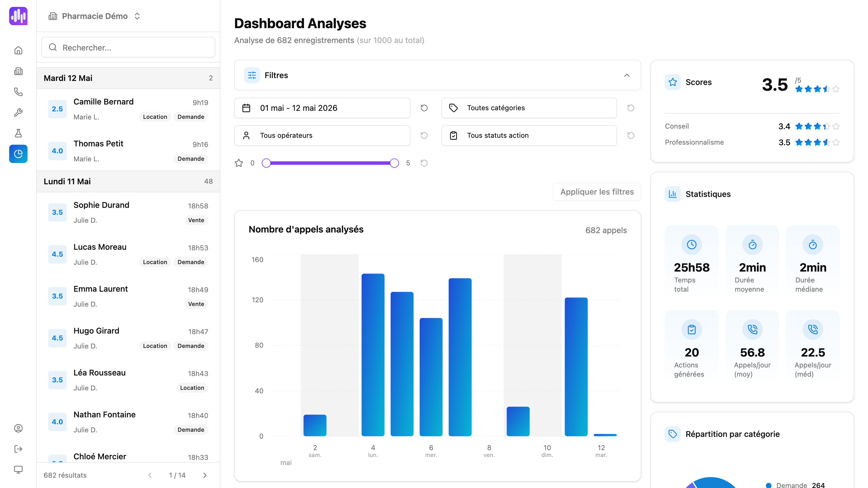Screen dimensions: 868x488
Task: Click the Filtres sliders icon
Action: pyautogui.click(x=252, y=75)
